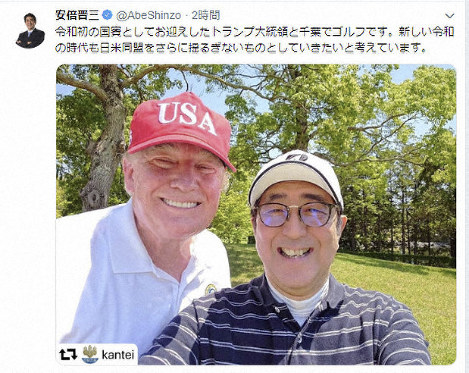Click the USA lettering on red cap
The width and height of the screenshot is (469, 373).
click(x=187, y=117)
